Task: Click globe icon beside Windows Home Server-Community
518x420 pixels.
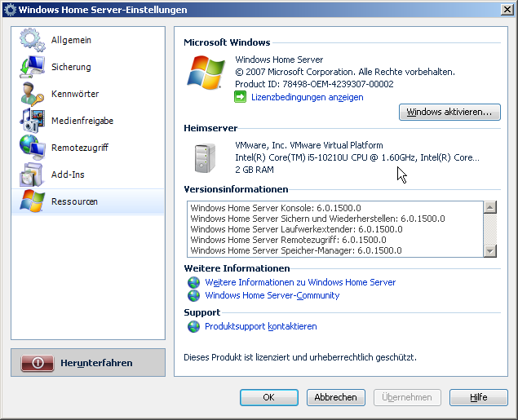Action: pyautogui.click(x=193, y=295)
